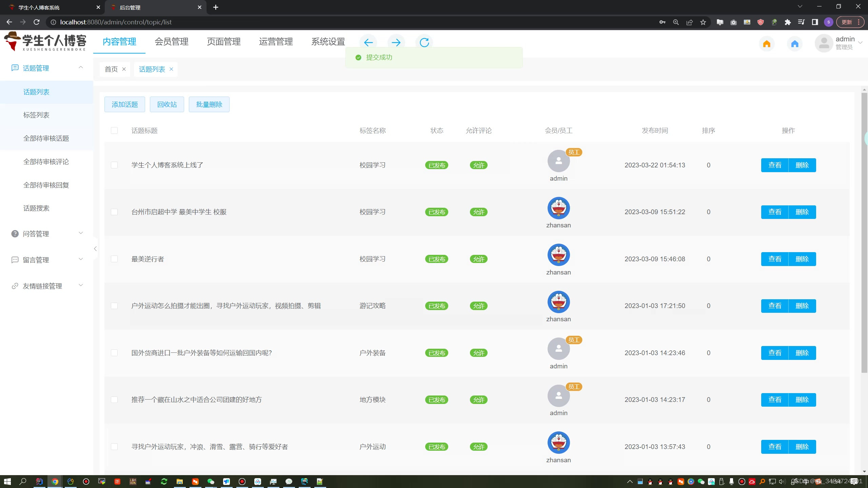Open Chrome from Windows taskbar
This screenshot has width=868, height=488.
pyautogui.click(x=55, y=481)
